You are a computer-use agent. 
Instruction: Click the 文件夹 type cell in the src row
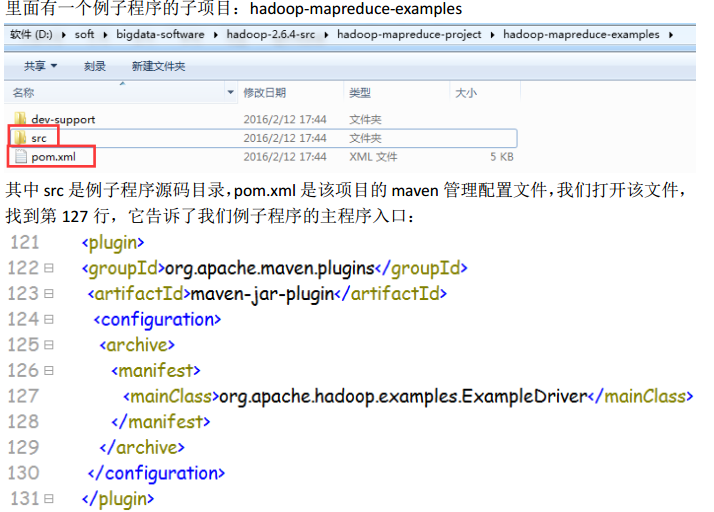pyautogui.click(x=365, y=138)
